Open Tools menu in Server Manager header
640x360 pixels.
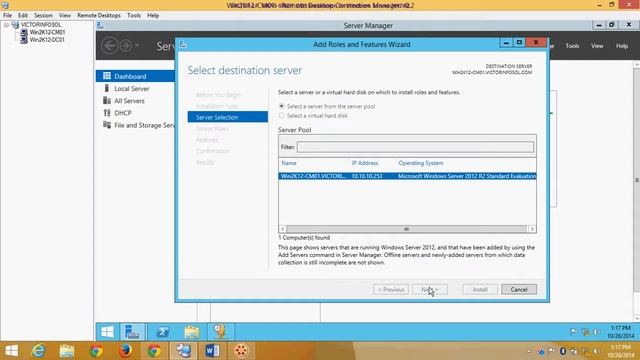point(572,46)
